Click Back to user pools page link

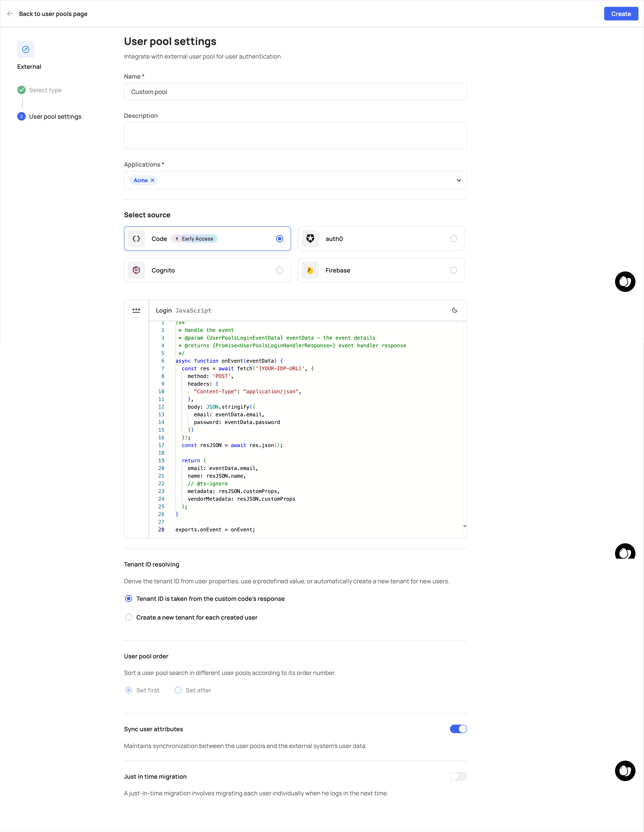click(x=53, y=14)
